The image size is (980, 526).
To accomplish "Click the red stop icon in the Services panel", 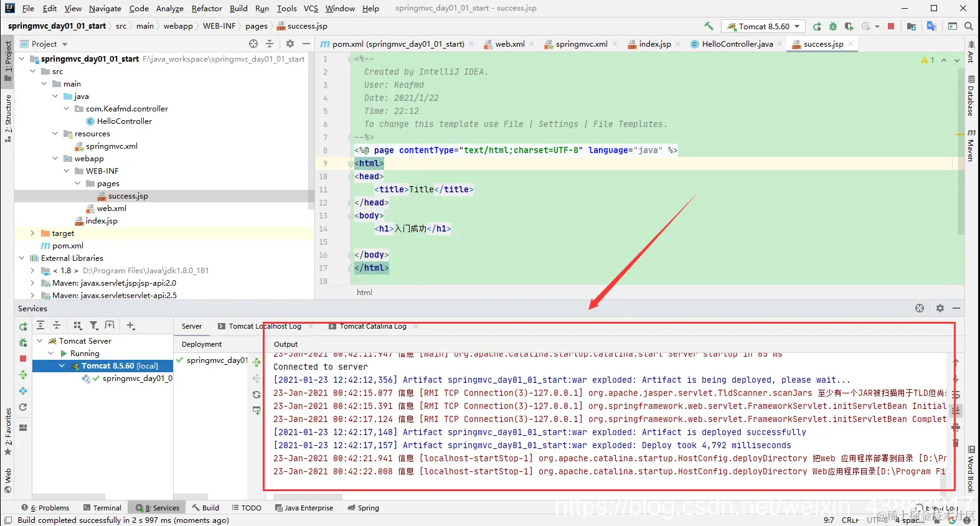I will click(23, 359).
